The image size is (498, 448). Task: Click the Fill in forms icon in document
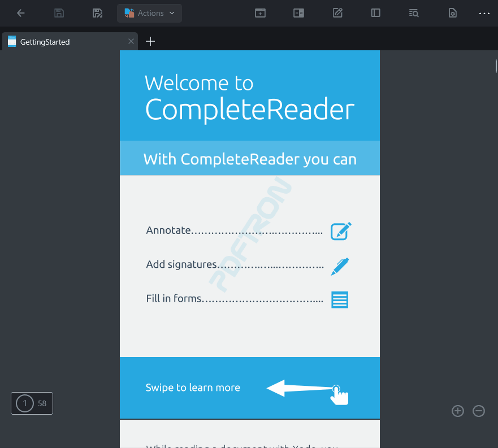[x=340, y=299]
